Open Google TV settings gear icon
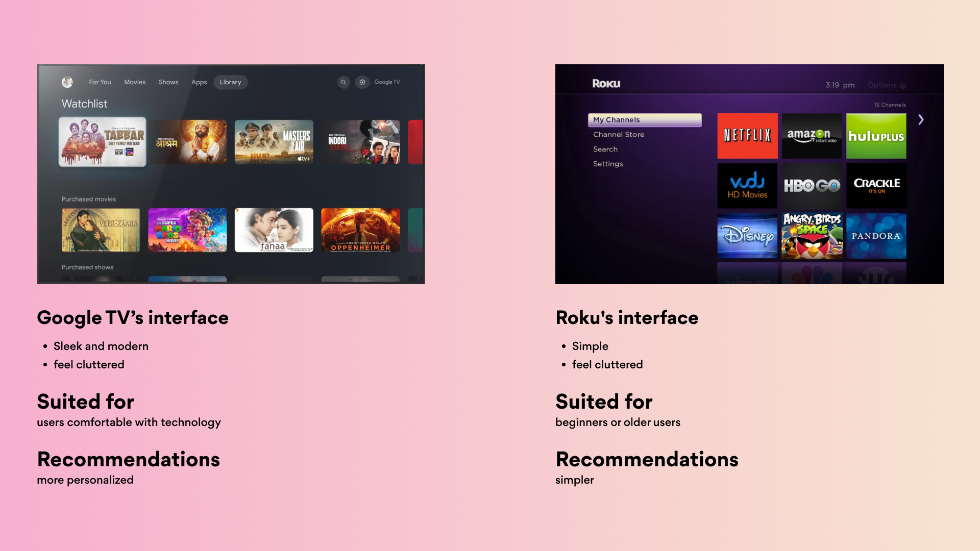This screenshot has width=980, height=551. (x=362, y=82)
